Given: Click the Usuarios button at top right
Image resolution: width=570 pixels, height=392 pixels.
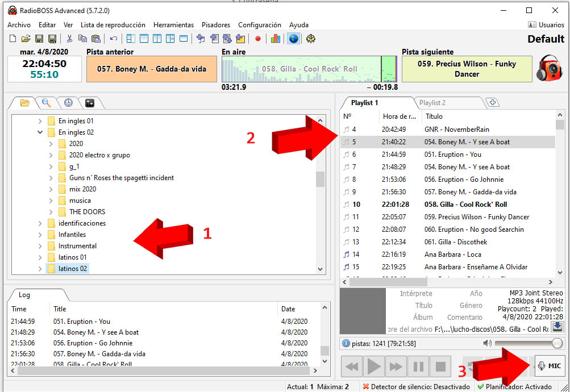Looking at the screenshot, I should [546, 25].
